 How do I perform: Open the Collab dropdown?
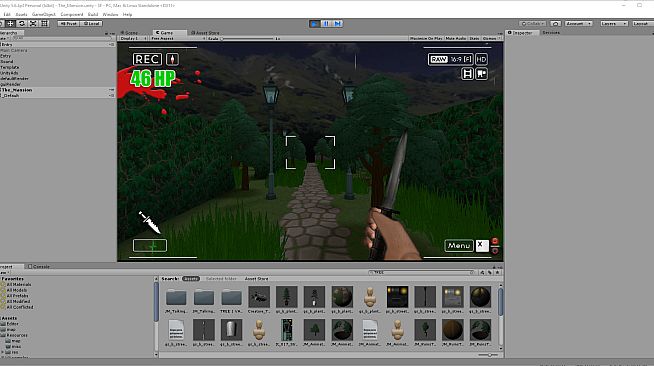click(x=533, y=24)
